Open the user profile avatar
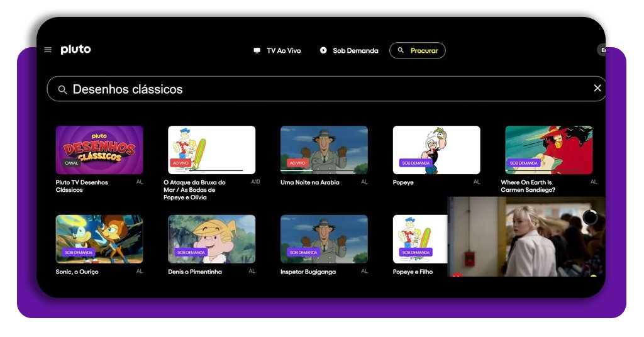The image size is (644, 337). coord(602,50)
